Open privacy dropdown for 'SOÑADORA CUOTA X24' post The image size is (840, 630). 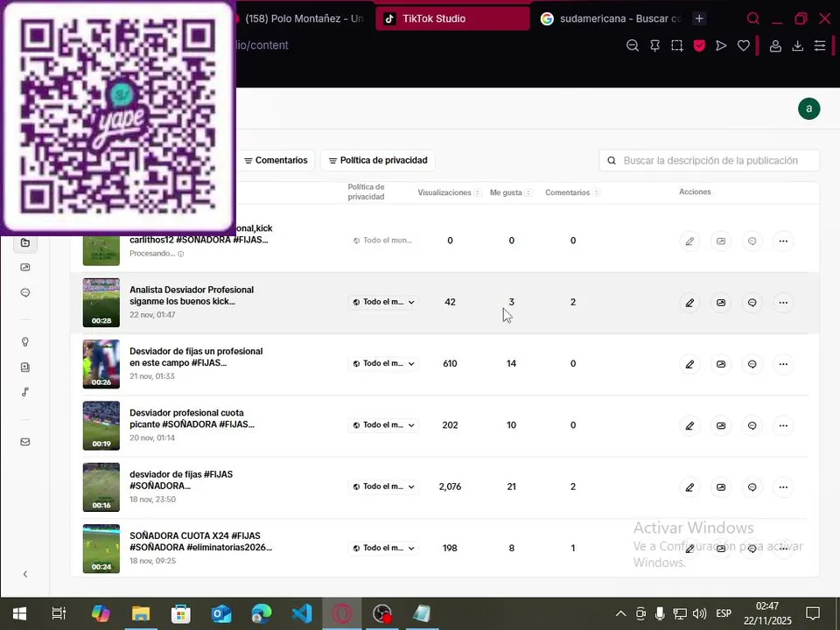[383, 549]
